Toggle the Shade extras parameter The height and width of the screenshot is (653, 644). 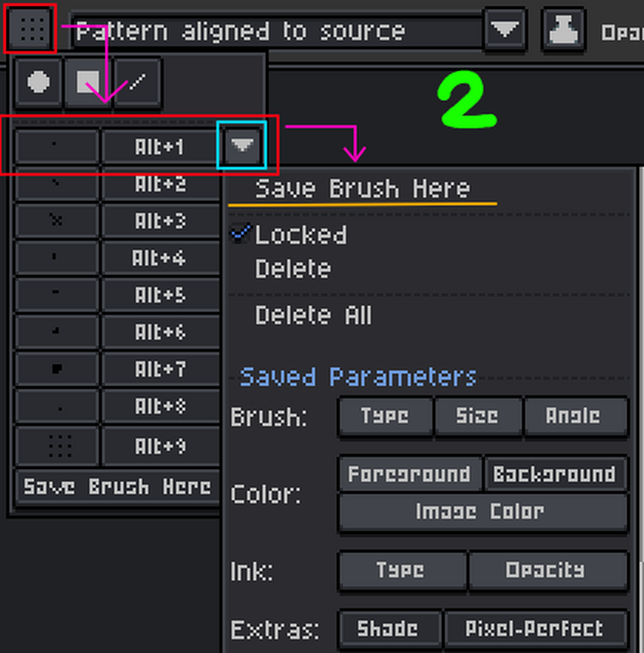[x=388, y=629]
